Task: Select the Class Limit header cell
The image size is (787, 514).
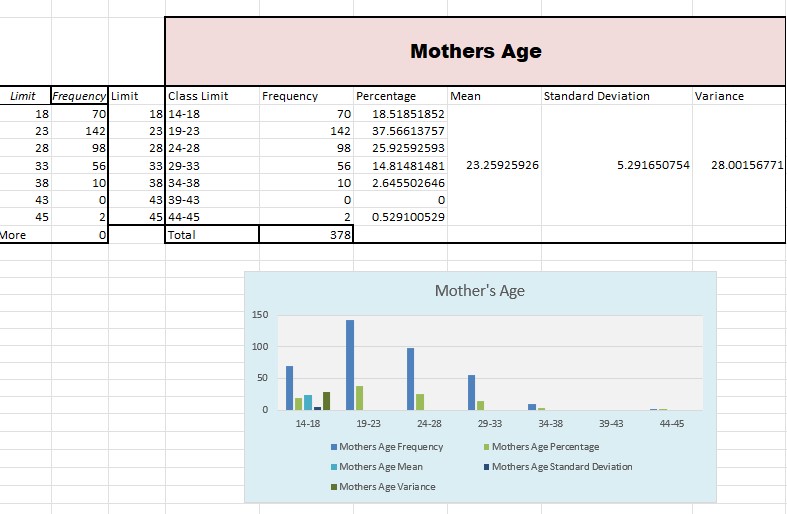Action: (212, 96)
